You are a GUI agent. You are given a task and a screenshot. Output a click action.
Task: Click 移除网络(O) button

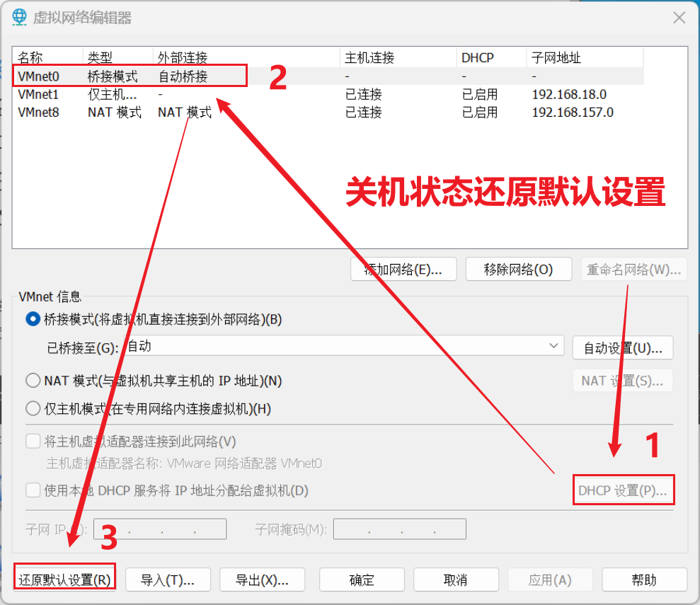point(519,269)
